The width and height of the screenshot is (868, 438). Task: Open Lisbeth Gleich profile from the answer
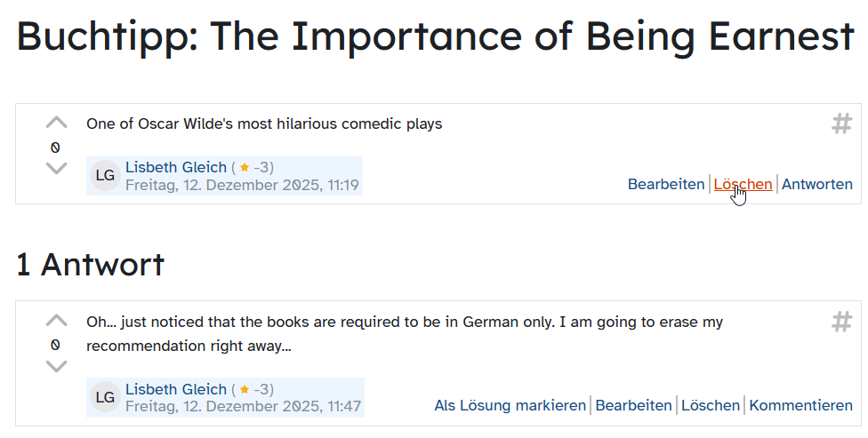(176, 389)
